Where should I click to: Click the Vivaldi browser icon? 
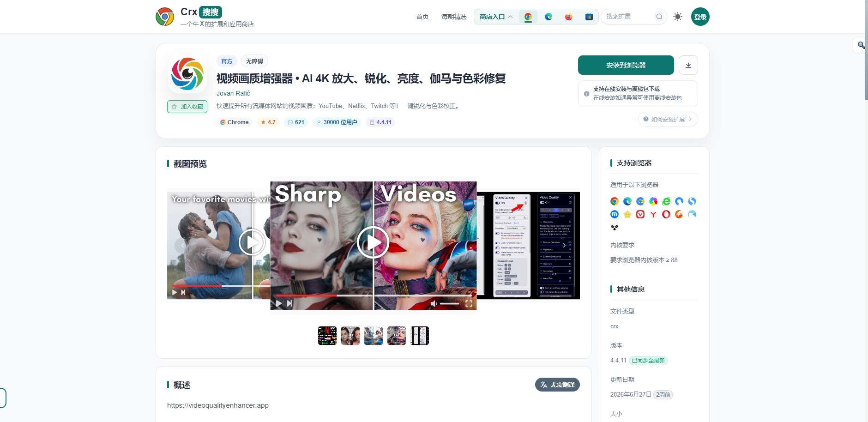640,214
